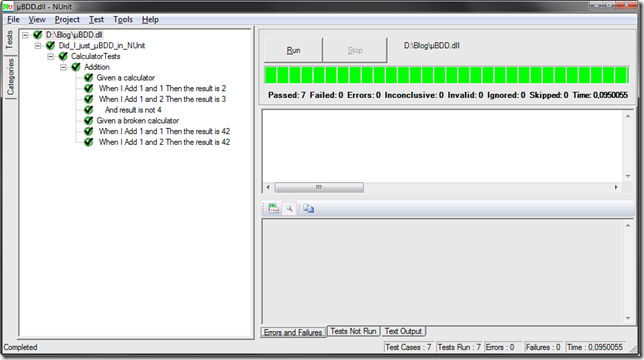Screen dimensions: 644x360
Task: Select 'Given a calculator' test row
Action: click(x=126, y=78)
